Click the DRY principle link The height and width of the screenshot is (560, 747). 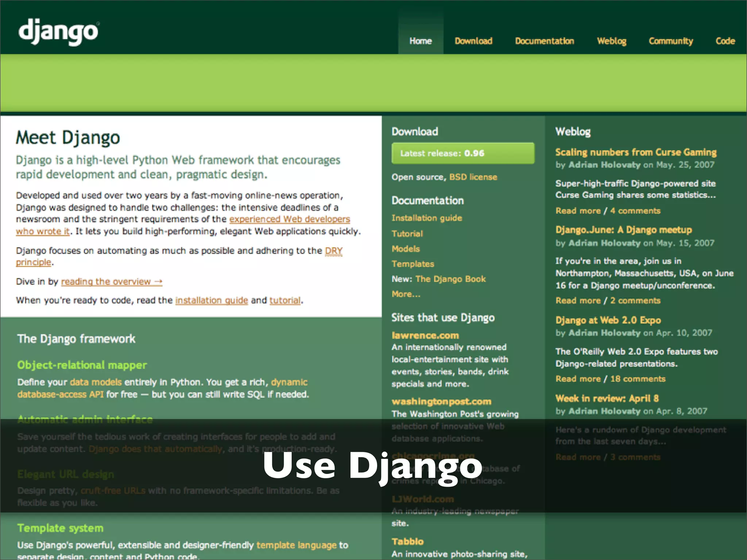click(333, 251)
